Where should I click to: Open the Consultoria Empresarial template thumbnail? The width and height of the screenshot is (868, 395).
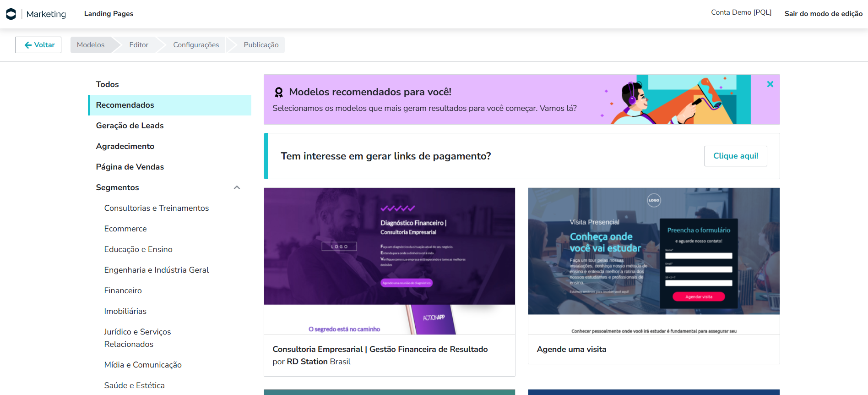point(390,261)
